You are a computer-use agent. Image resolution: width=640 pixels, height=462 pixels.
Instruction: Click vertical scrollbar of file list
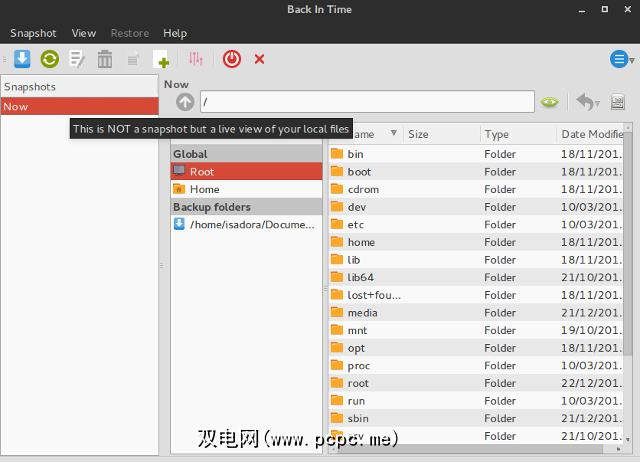(x=628, y=243)
